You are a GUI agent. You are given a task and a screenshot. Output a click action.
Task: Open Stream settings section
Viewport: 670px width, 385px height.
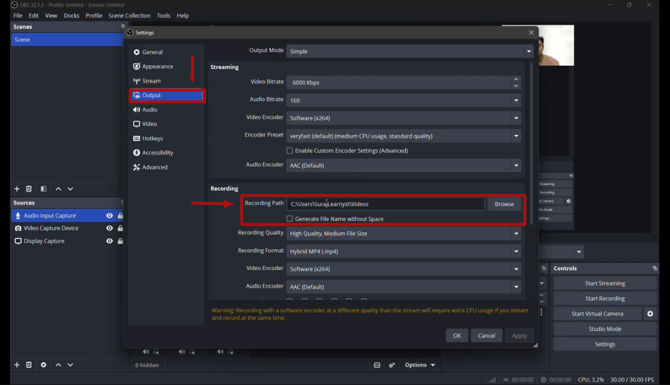[147, 81]
